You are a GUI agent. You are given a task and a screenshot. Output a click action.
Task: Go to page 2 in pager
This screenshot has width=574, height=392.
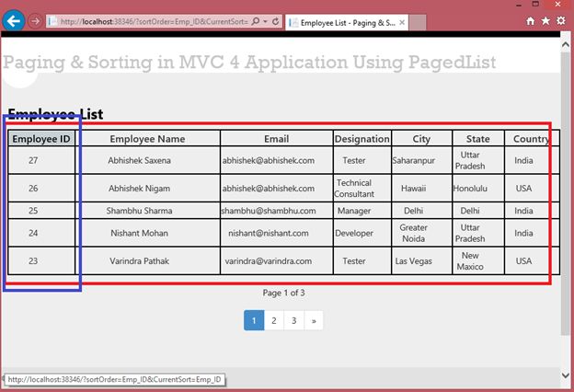point(274,320)
